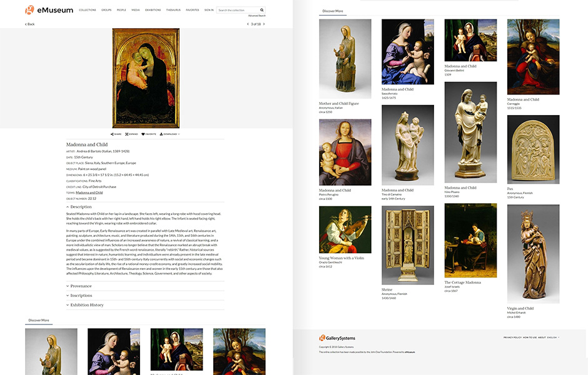The width and height of the screenshot is (588, 375).
Task: Expand the Inscriptions section
Action: 79,295
